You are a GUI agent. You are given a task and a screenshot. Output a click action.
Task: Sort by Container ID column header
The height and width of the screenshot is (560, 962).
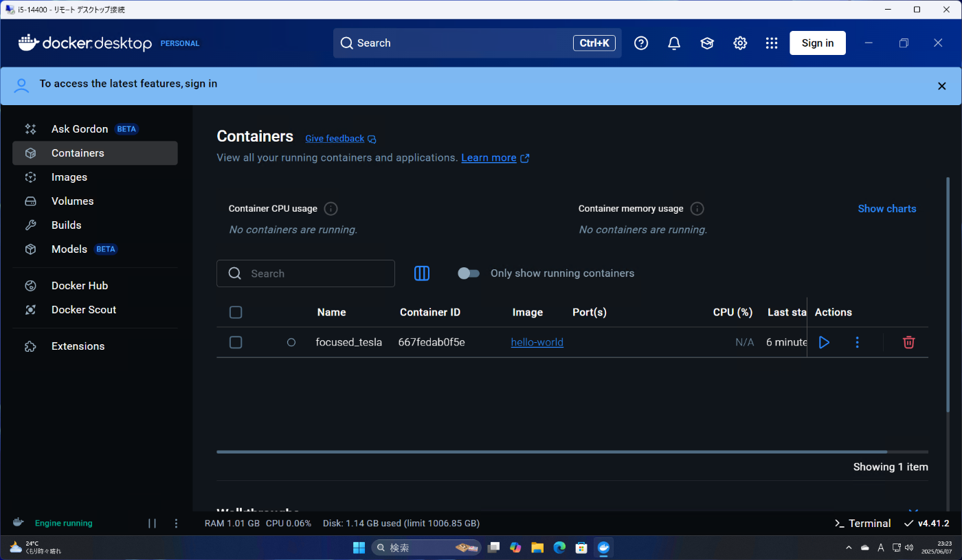430,313
